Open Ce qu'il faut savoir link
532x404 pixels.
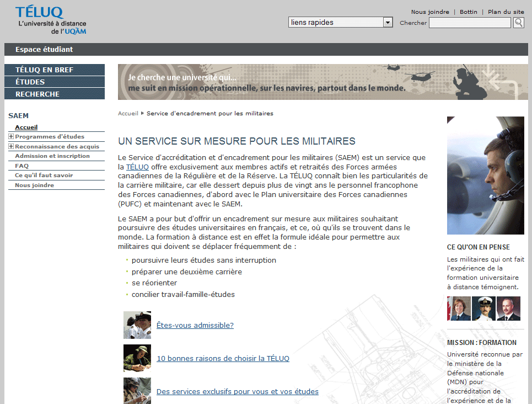[44, 176]
